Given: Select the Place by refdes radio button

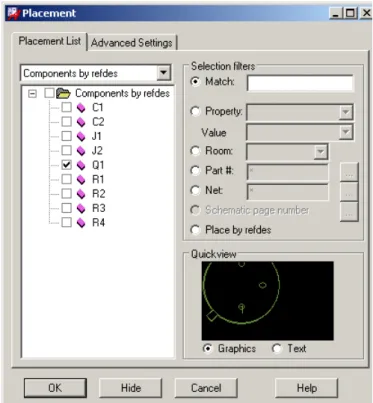Looking at the screenshot, I should (x=195, y=230).
